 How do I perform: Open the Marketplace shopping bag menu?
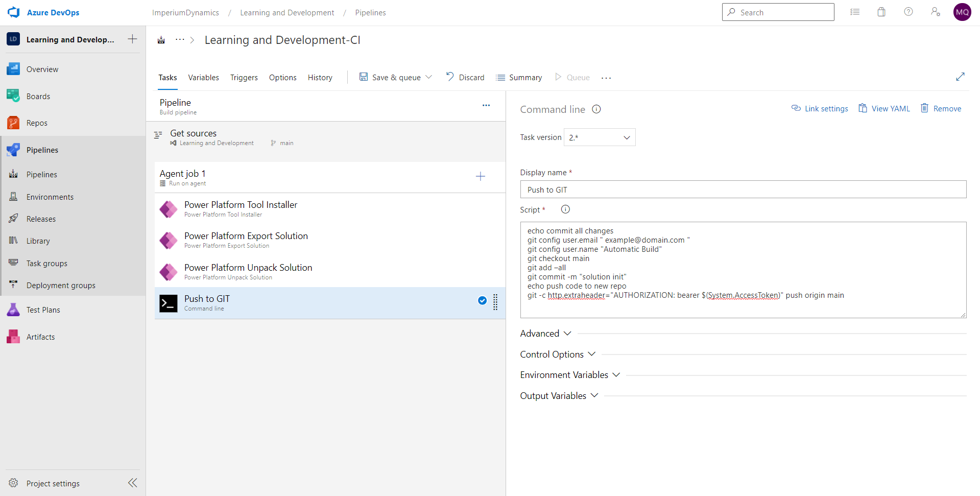point(881,12)
